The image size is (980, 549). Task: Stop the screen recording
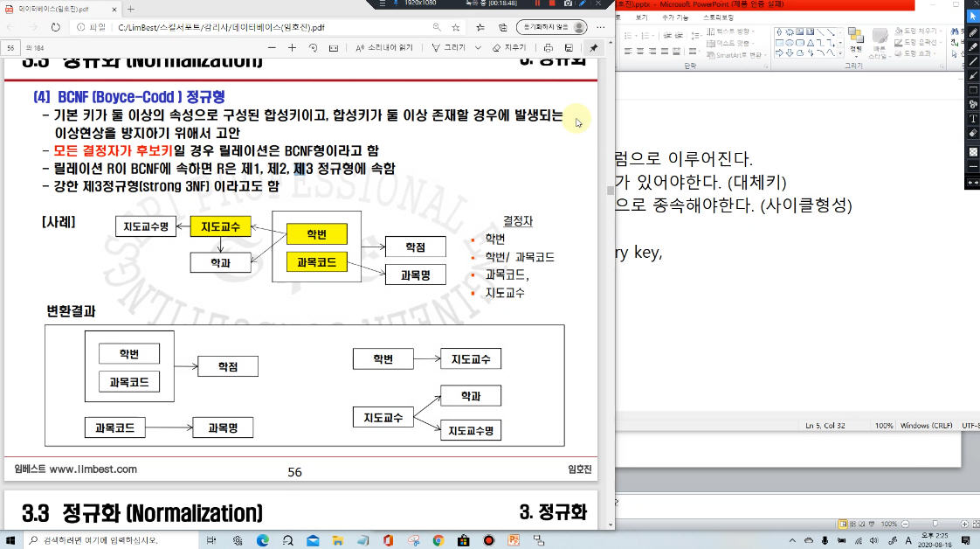[x=552, y=3]
